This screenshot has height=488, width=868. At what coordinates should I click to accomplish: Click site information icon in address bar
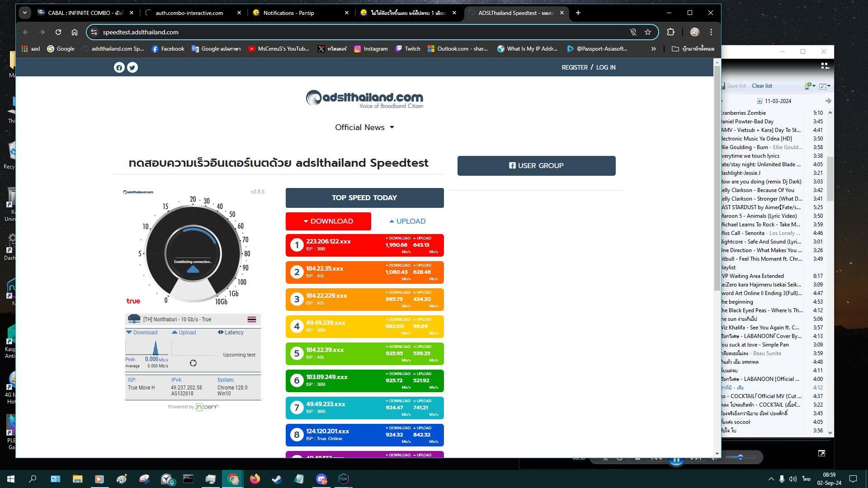pos(94,32)
